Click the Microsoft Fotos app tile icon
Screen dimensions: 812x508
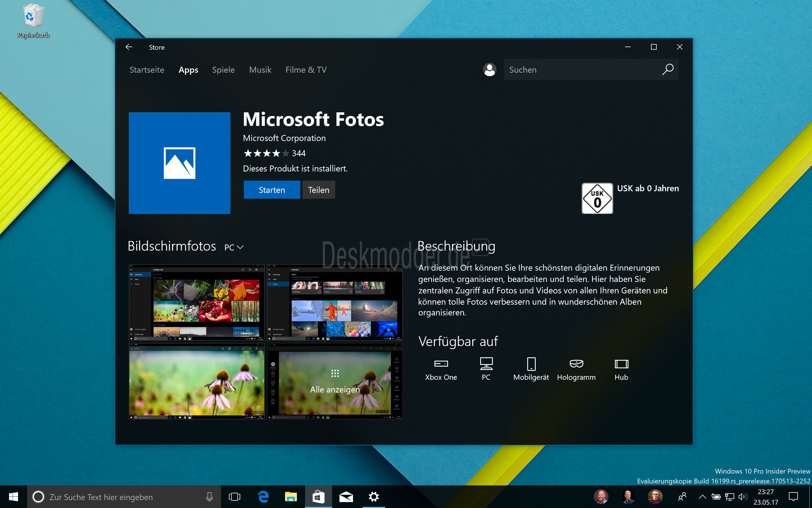pos(180,163)
